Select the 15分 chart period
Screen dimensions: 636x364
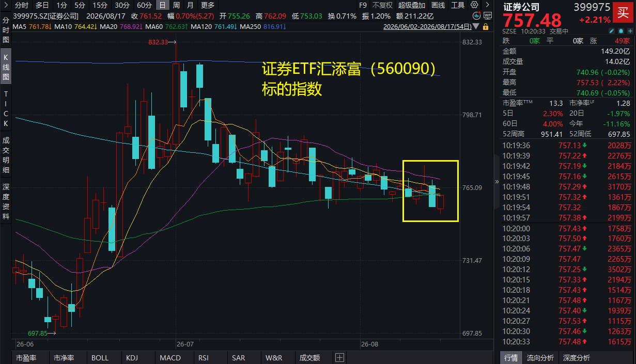pos(100,5)
